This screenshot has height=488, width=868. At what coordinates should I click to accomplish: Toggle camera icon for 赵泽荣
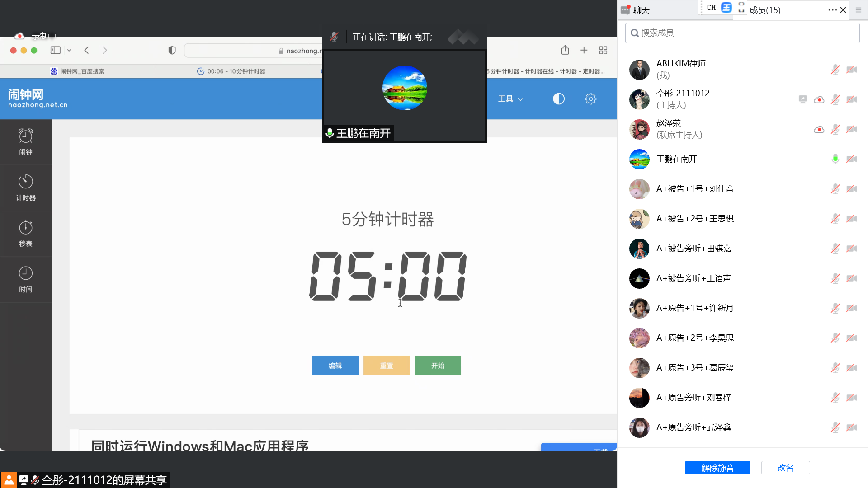tap(852, 129)
